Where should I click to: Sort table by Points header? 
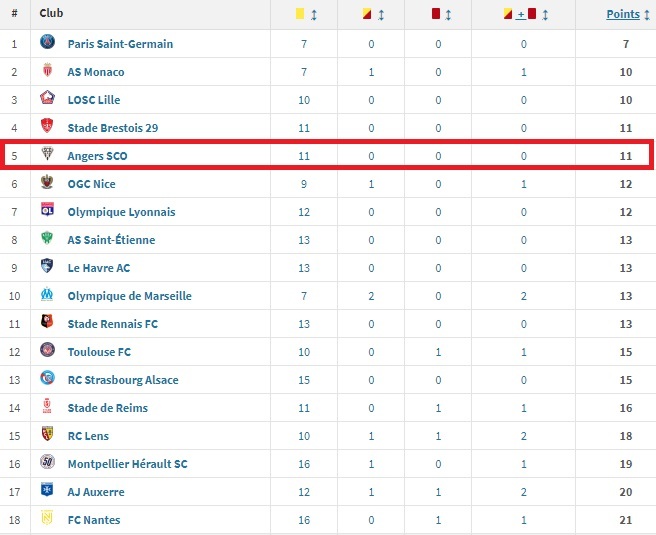623,14
